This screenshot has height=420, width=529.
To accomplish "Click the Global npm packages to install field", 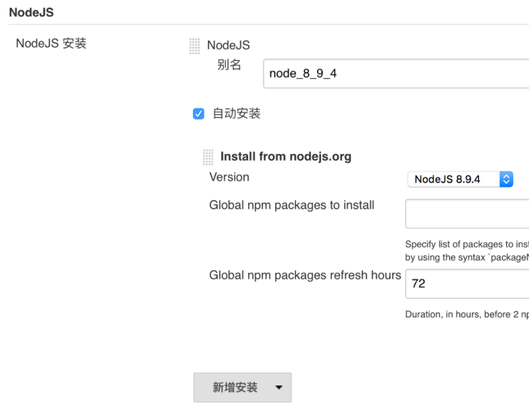I will click(467, 214).
